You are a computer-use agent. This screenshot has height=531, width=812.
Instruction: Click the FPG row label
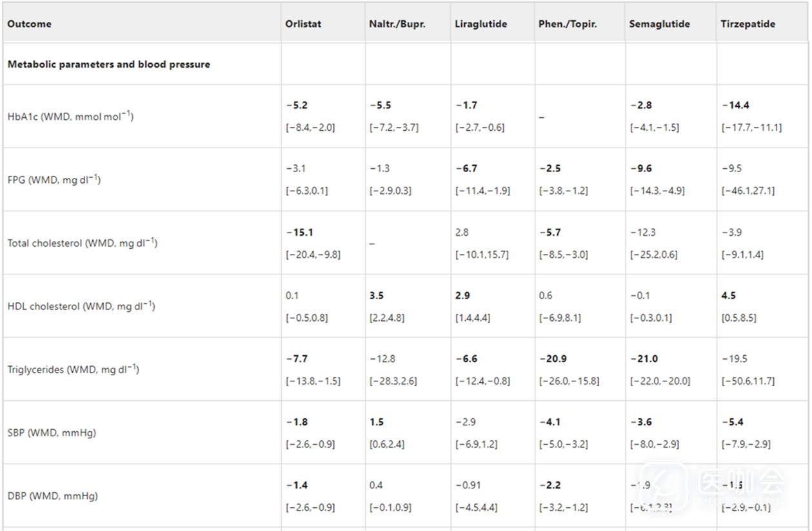[54, 180]
